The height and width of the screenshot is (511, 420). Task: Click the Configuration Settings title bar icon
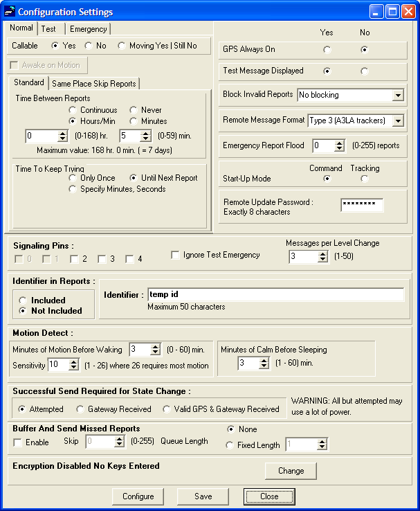click(x=10, y=11)
